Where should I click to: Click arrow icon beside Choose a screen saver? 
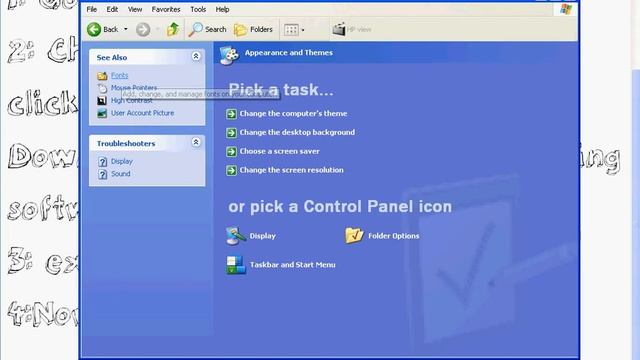coord(231,151)
